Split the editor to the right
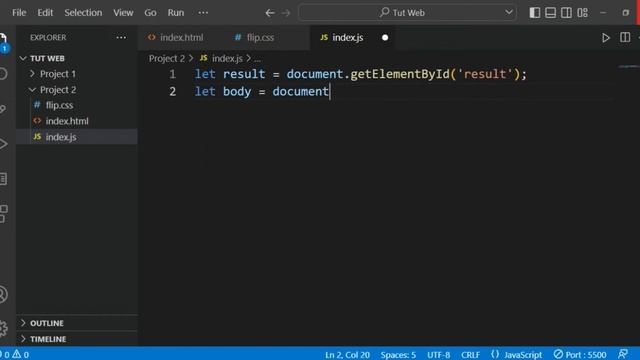This screenshot has height=360, width=640. tap(625, 38)
